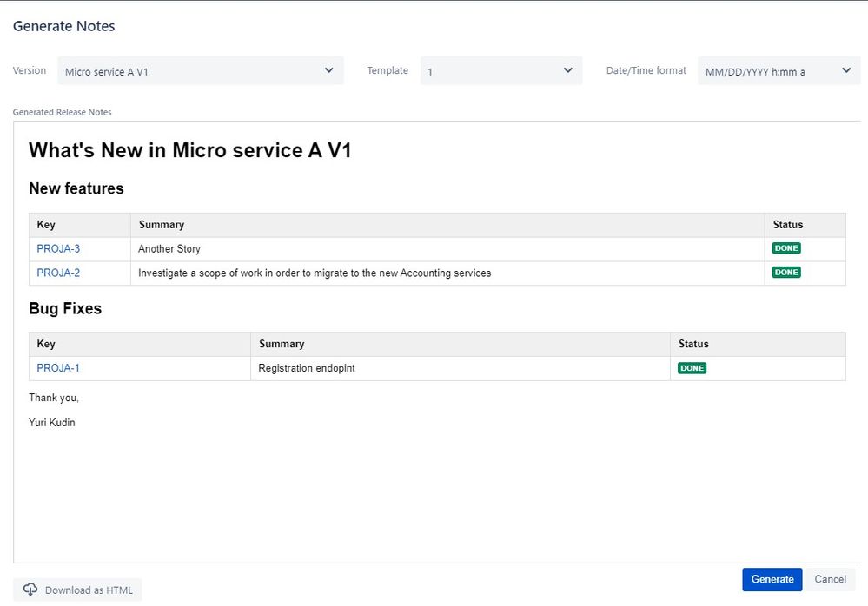Open the Date/Time format dropdown
The height and width of the screenshot is (606, 868).
click(x=779, y=71)
